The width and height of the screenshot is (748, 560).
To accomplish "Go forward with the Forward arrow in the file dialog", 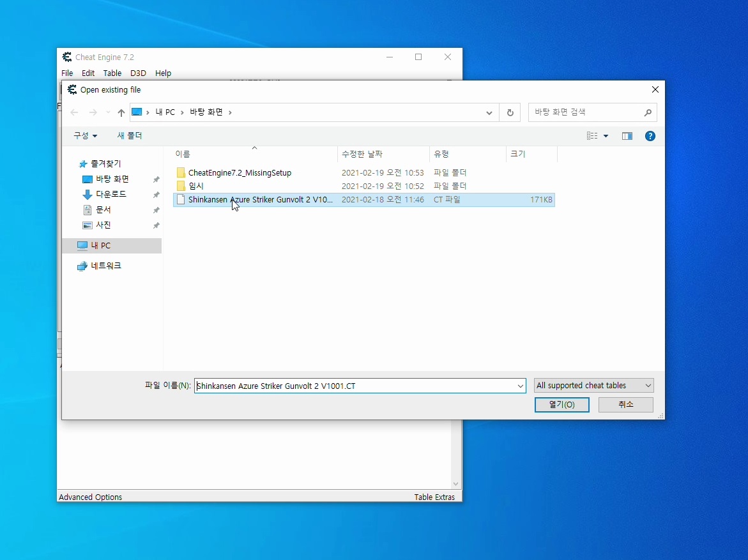I will point(93,112).
